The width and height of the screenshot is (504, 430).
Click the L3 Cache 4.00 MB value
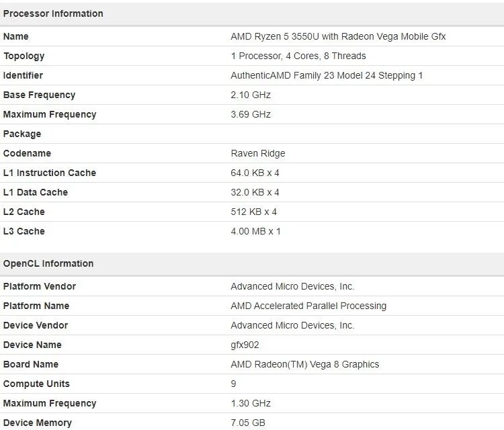pos(255,231)
